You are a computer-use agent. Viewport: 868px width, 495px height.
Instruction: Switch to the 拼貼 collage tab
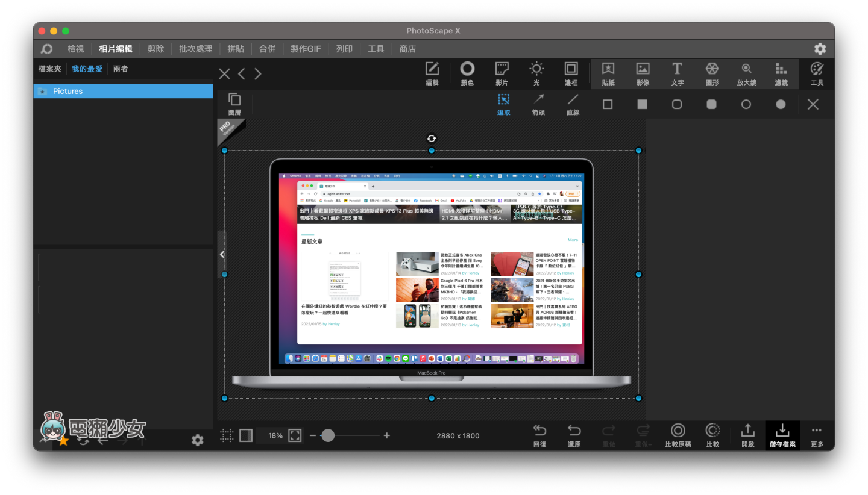236,49
